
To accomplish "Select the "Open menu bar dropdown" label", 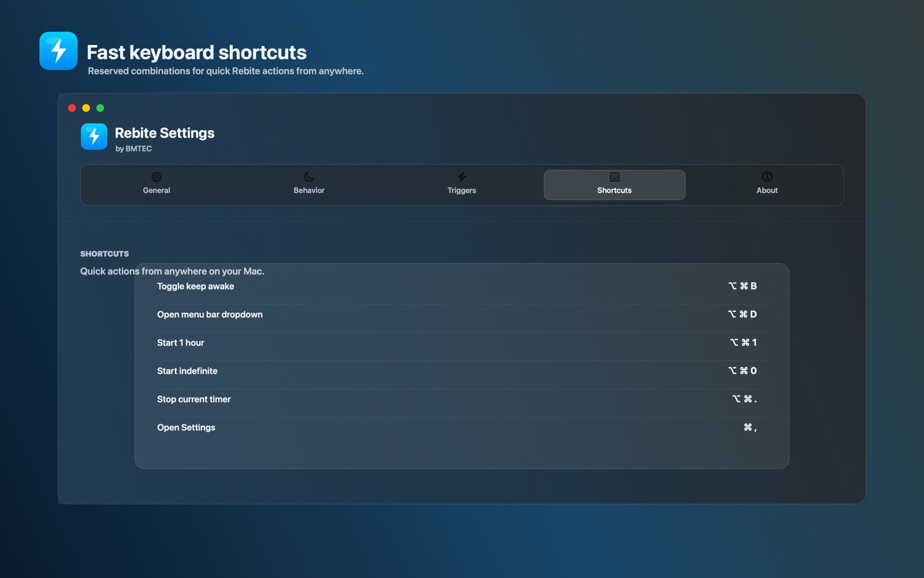I will (210, 314).
